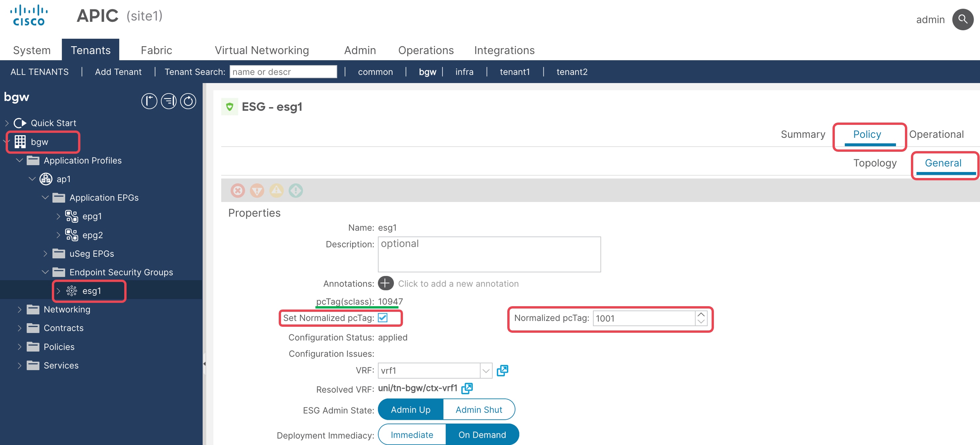
Task: Collapse the Application EPGs folder
Action: point(45,197)
